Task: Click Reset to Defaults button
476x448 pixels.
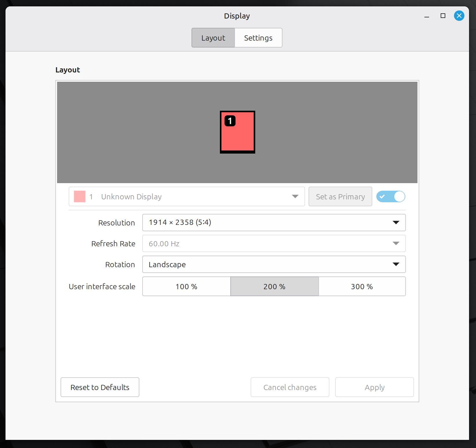Action: 100,387
